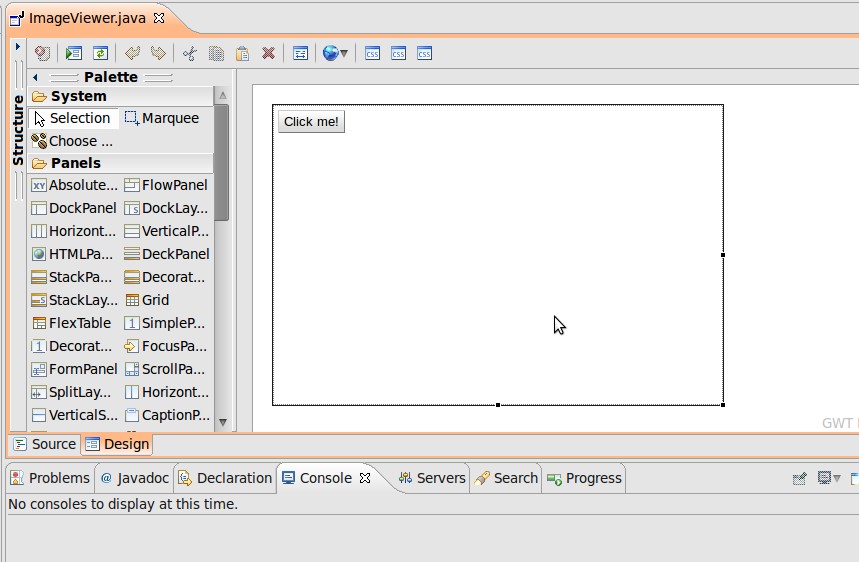Click the Copy toolbar icon
Viewport: 859px width, 562px height.
[216, 54]
